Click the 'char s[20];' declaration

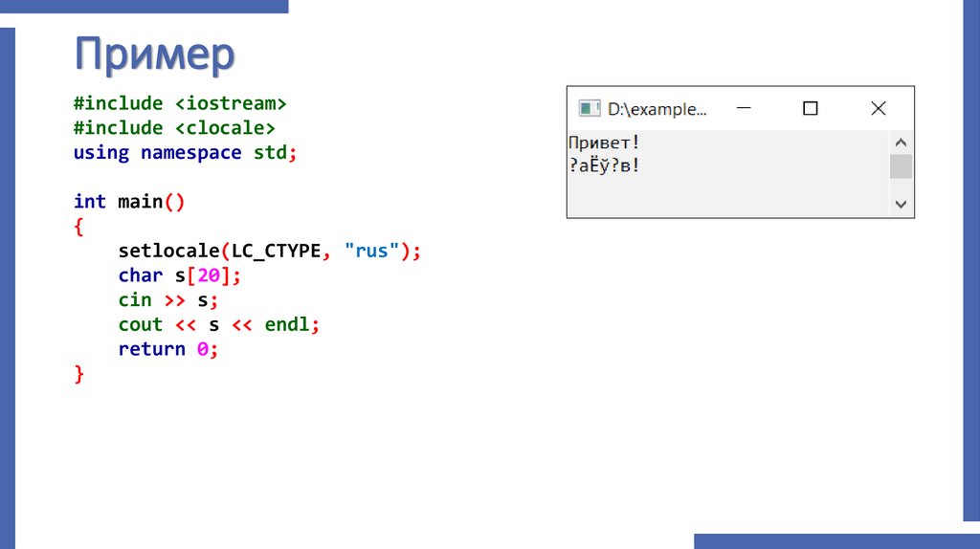pyautogui.click(x=179, y=275)
